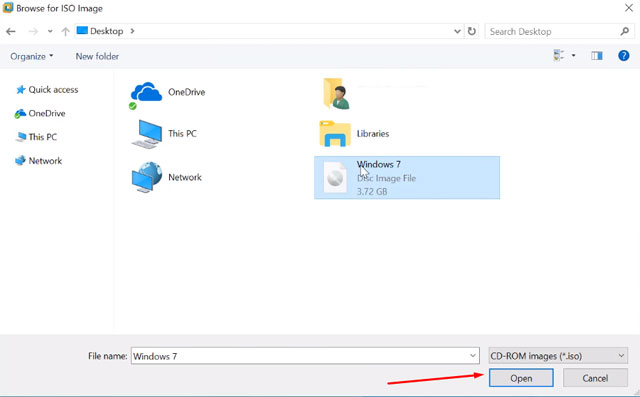
Task: Toggle the preview pane
Action: point(597,55)
